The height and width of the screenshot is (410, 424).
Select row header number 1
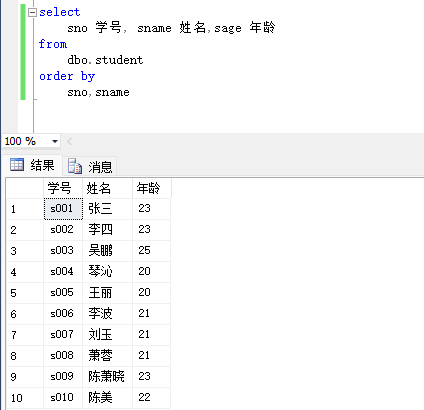(x=25, y=209)
